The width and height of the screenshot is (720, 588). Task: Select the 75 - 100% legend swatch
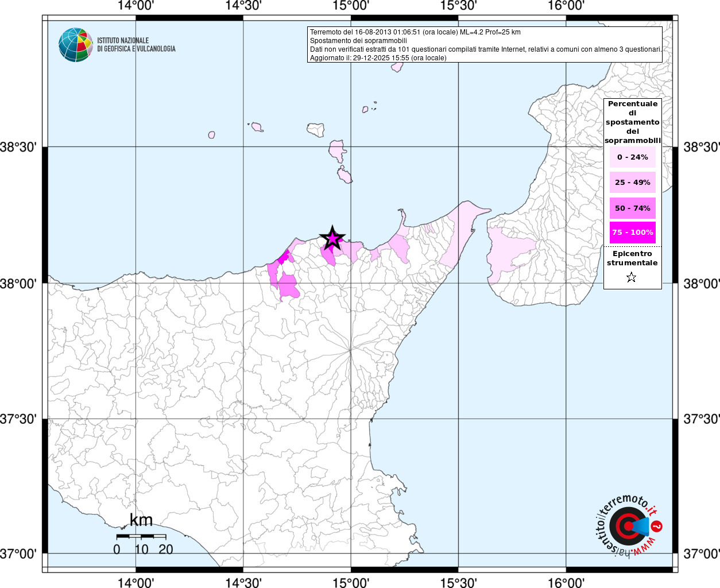pyautogui.click(x=632, y=233)
